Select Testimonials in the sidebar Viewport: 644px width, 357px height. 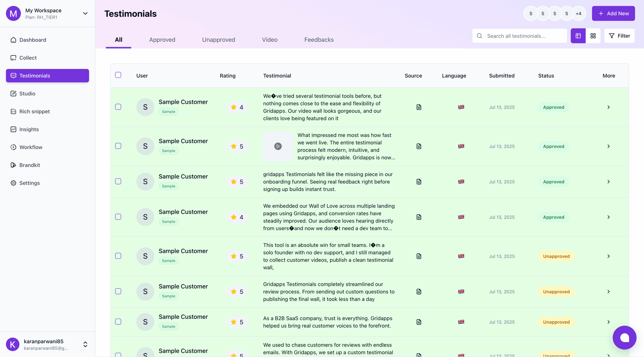47,75
